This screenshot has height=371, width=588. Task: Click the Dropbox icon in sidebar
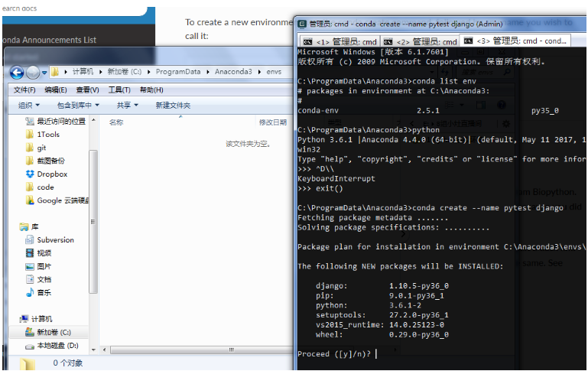pos(30,174)
